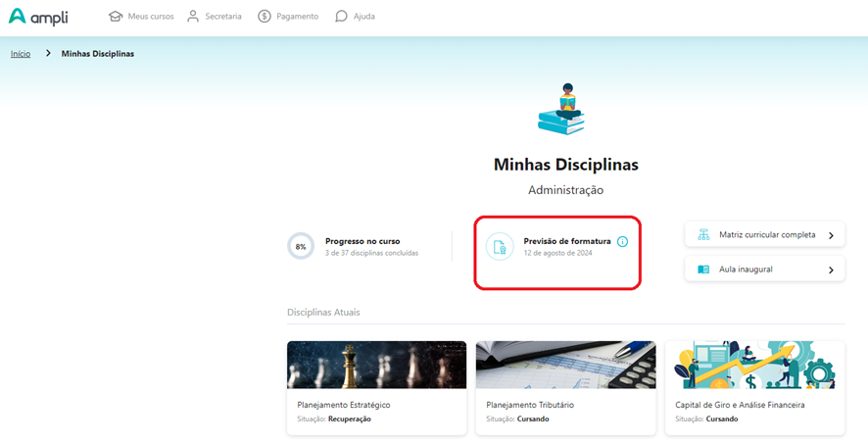The height and width of the screenshot is (444, 868).
Task: Click the 8% course progress ring
Action: 301,246
